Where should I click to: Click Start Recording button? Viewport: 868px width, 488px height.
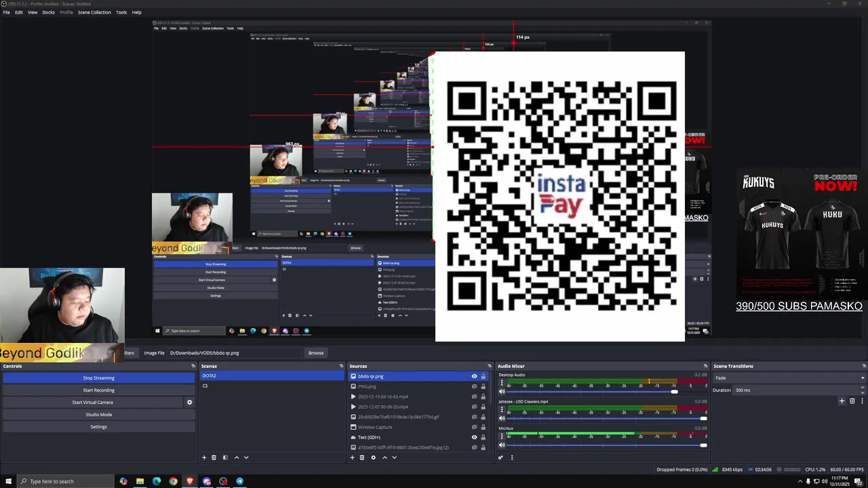tap(99, 390)
